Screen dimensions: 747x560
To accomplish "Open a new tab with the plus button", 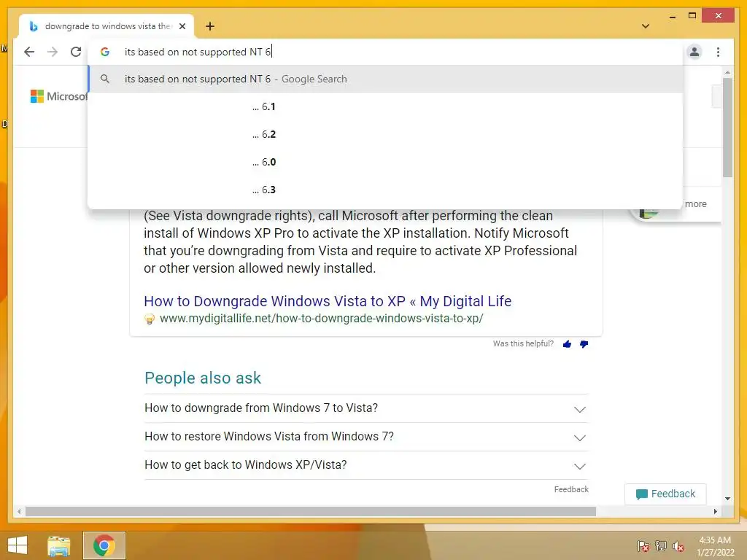I will [x=209, y=26].
